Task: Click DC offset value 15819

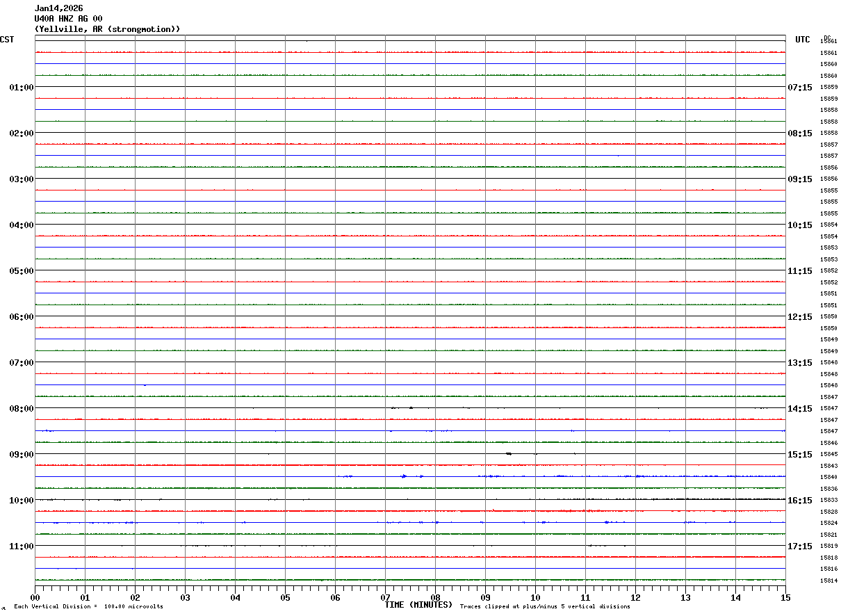Action: tap(828, 546)
